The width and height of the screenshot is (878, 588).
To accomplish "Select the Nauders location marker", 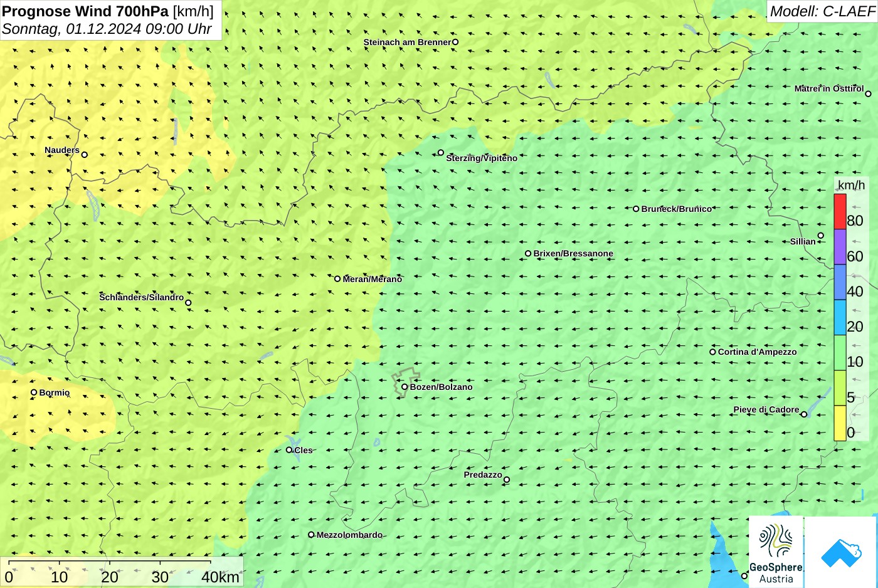I will coord(84,154).
